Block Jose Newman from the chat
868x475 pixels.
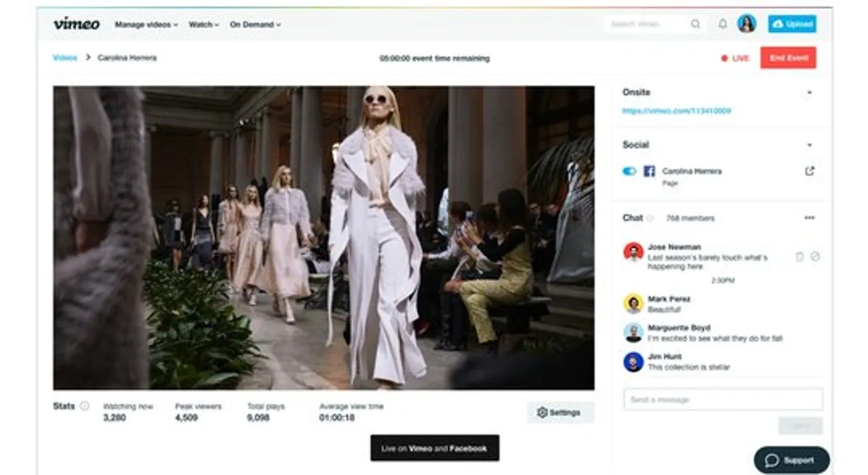815,257
